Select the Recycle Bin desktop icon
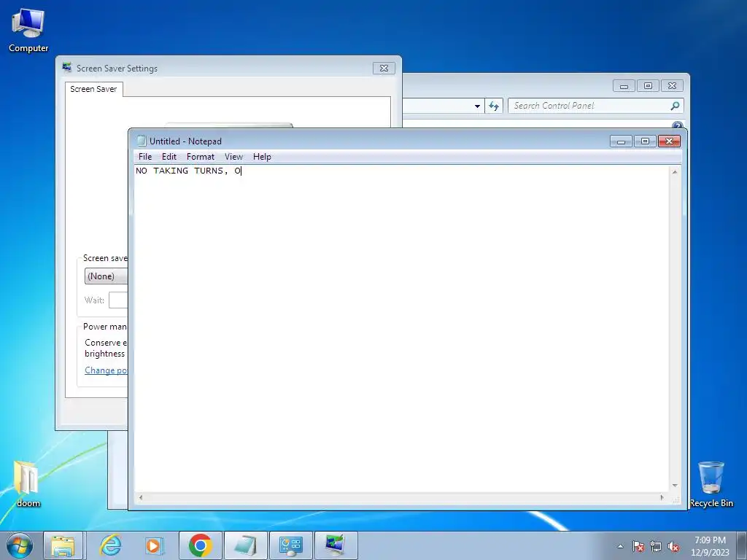The image size is (747, 560). pos(711,483)
